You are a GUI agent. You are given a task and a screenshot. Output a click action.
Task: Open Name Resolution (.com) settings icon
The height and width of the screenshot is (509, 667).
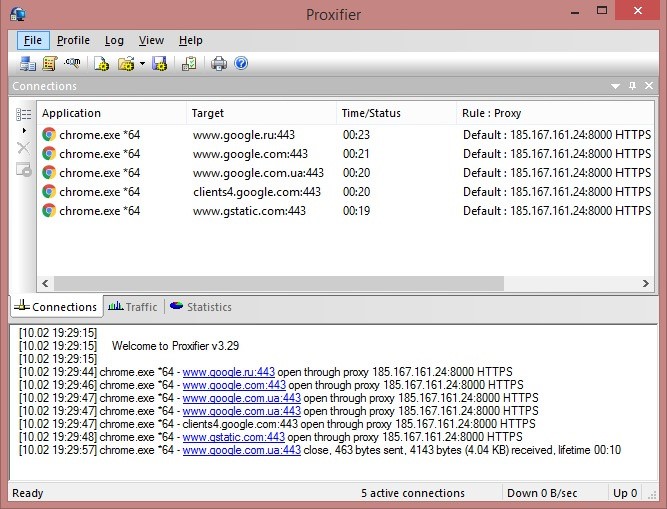(x=72, y=64)
